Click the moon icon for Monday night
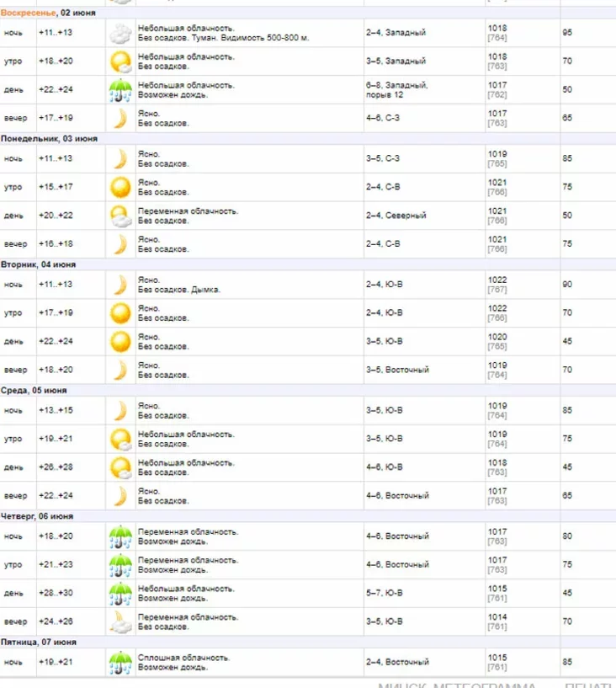The image size is (616, 688). (120, 159)
